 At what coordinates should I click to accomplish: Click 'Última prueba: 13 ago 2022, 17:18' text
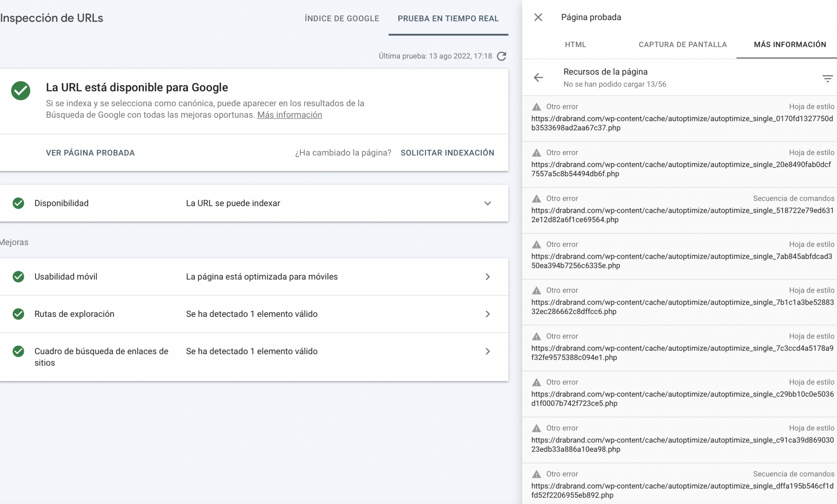(435, 56)
